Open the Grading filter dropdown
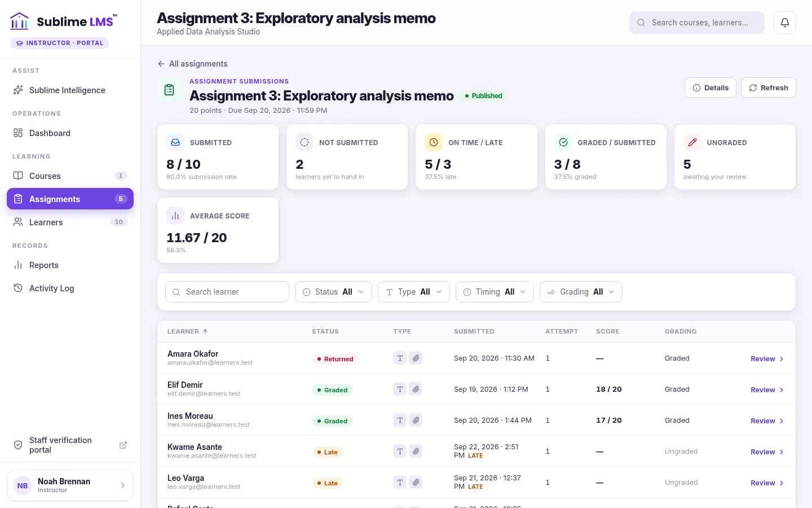 pyautogui.click(x=581, y=292)
